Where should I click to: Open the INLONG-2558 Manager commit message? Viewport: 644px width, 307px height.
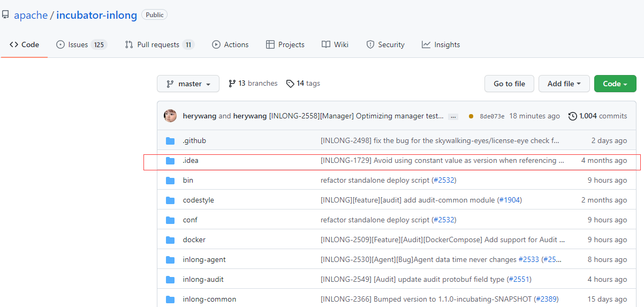coord(356,116)
